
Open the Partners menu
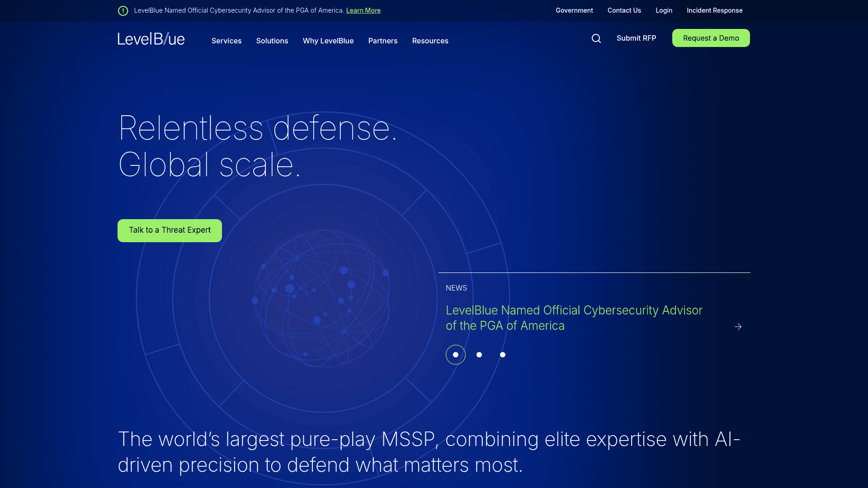tap(383, 41)
